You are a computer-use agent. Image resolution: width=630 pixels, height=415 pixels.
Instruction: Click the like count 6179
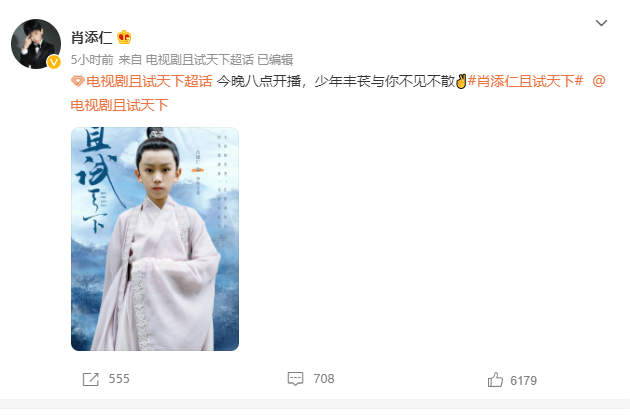click(x=524, y=380)
